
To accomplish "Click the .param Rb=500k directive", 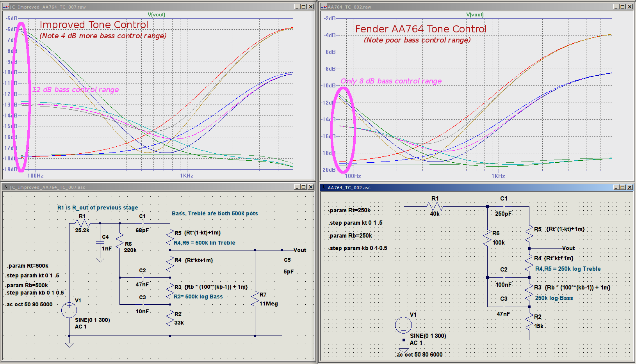I will 27,285.
